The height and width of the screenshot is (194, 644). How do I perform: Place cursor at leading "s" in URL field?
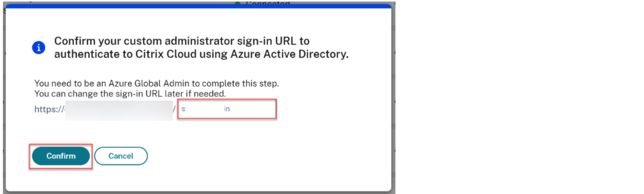[183, 109]
